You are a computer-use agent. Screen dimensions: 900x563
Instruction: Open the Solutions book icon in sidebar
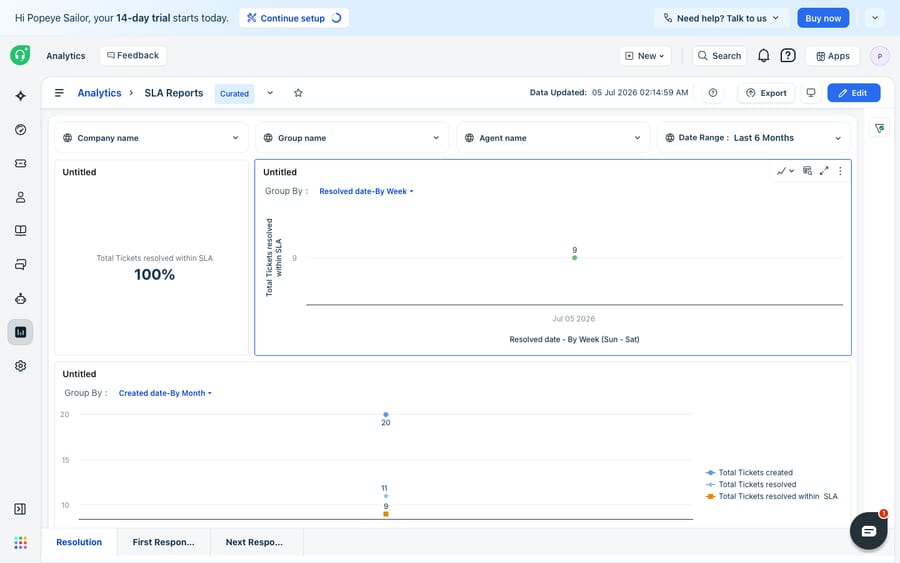tap(21, 231)
